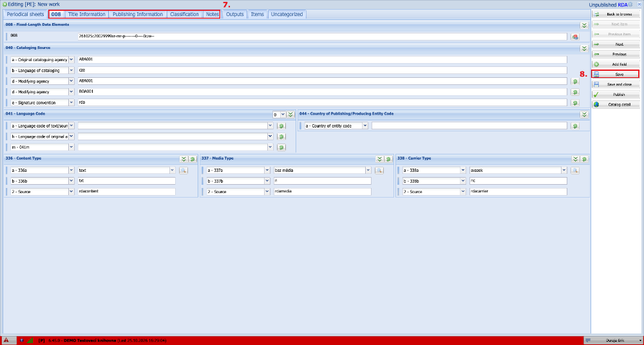The height and width of the screenshot is (345, 644).
Task: Remove the first d - Modifying agency subfield (ABA001)
Action: (x=575, y=81)
